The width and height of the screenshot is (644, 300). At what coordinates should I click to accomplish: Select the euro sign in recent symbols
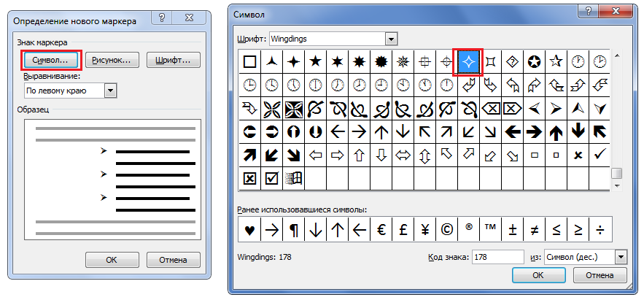pyautogui.click(x=381, y=231)
